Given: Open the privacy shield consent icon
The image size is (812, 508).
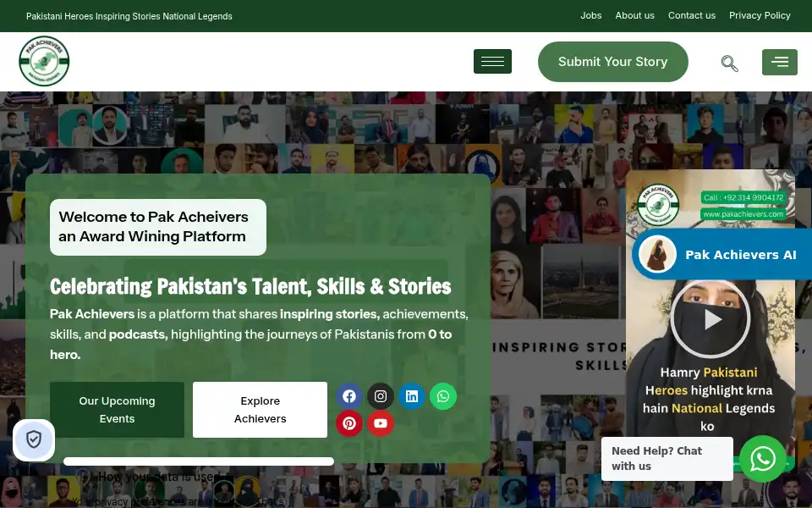Looking at the screenshot, I should (34, 439).
